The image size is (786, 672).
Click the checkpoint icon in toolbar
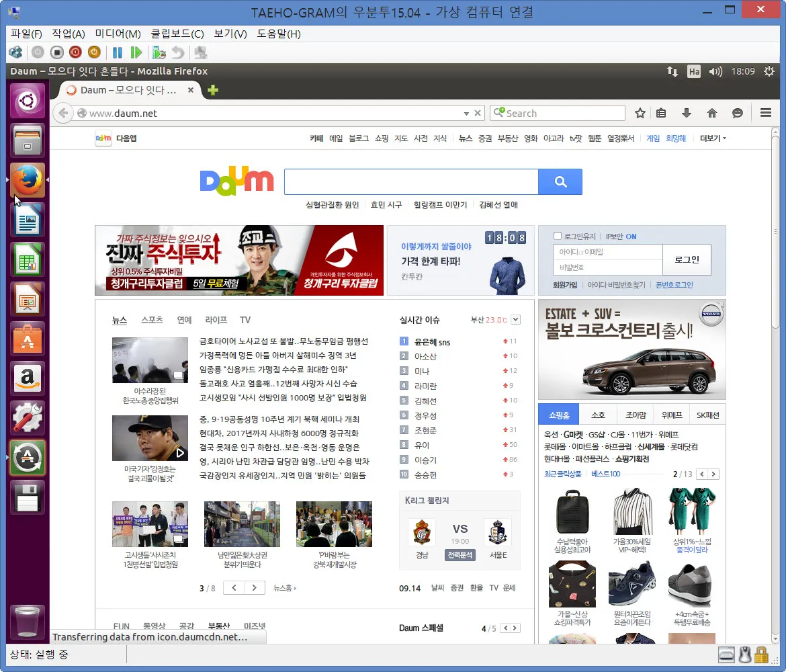[159, 52]
